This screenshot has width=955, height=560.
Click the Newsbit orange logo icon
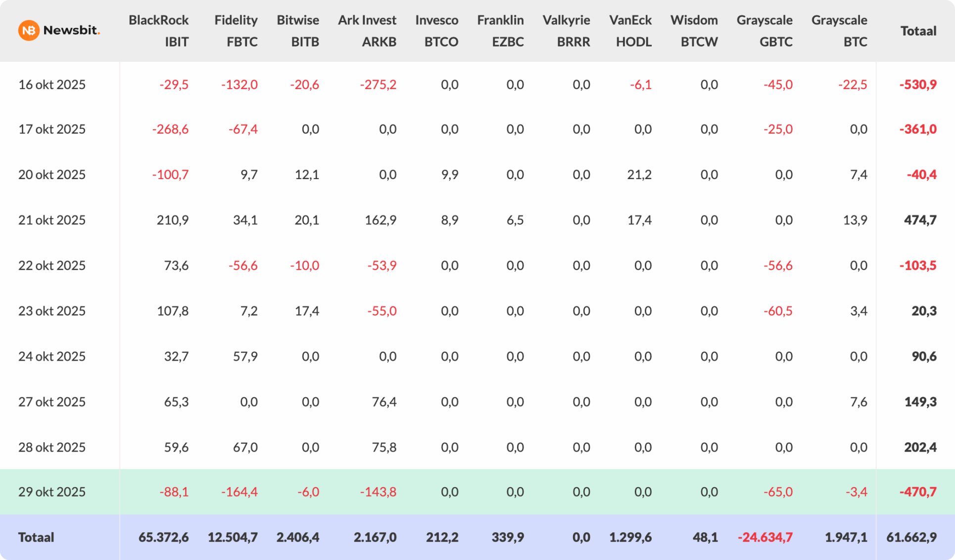(29, 31)
